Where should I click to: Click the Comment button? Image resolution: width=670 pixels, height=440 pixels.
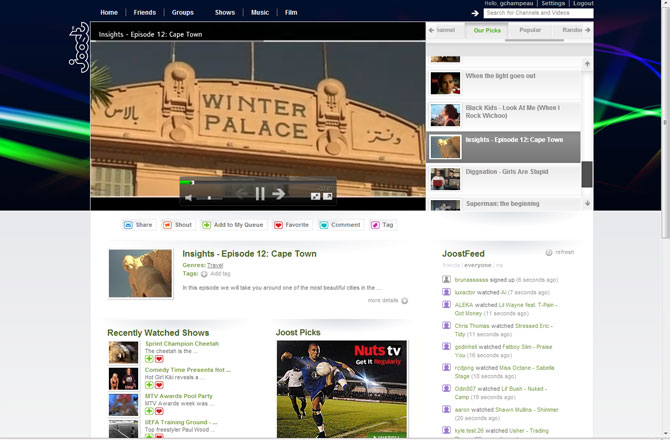[341, 225]
